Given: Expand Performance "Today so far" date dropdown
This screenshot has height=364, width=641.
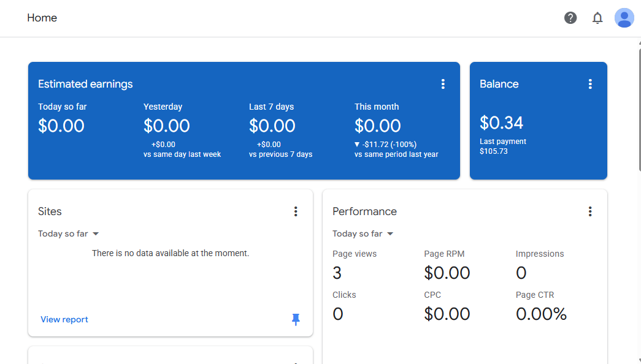Looking at the screenshot, I should [363, 233].
